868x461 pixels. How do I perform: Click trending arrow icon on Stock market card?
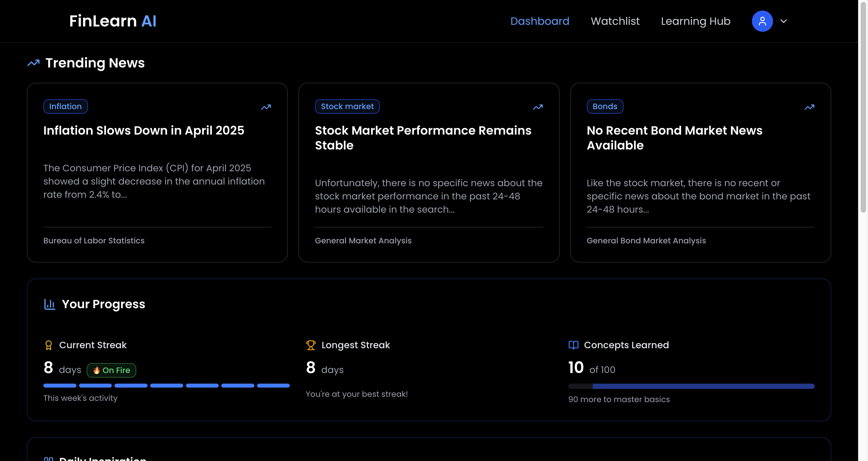pos(538,107)
